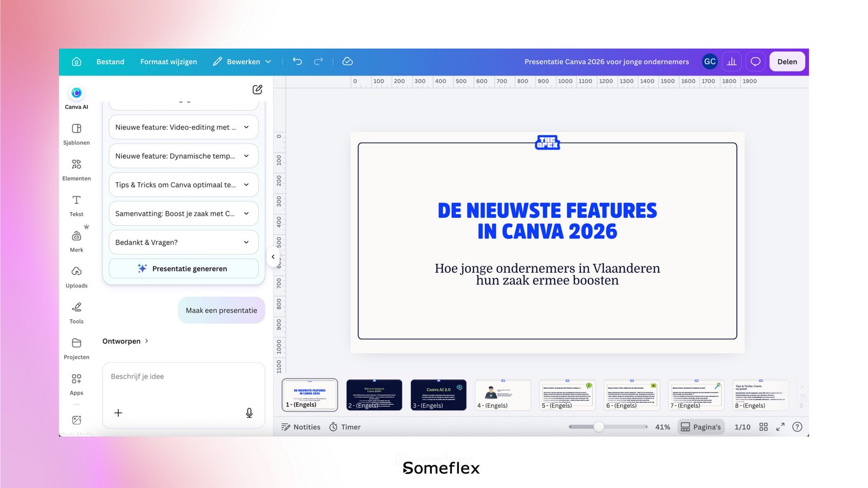Expand Bedankt & Vragen? outline item

(183, 242)
